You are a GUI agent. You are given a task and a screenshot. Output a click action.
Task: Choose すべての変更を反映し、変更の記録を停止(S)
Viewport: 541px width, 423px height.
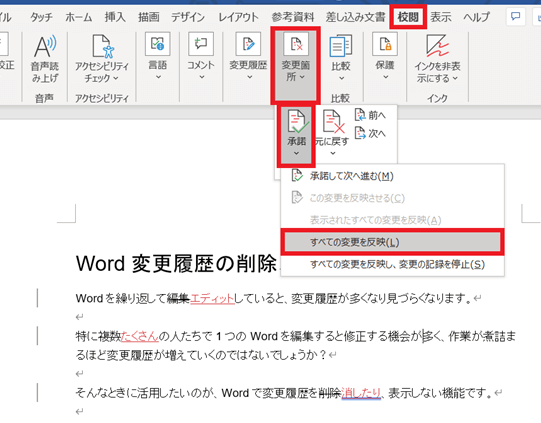[393, 264]
